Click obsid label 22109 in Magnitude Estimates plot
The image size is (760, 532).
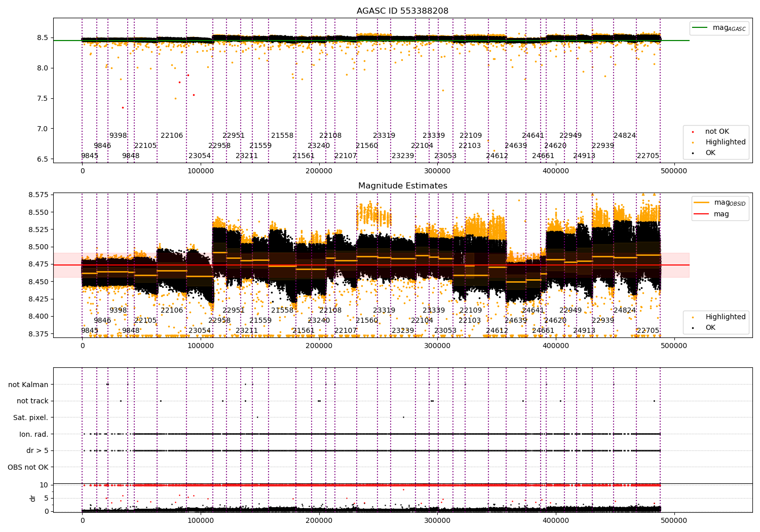[471, 310]
